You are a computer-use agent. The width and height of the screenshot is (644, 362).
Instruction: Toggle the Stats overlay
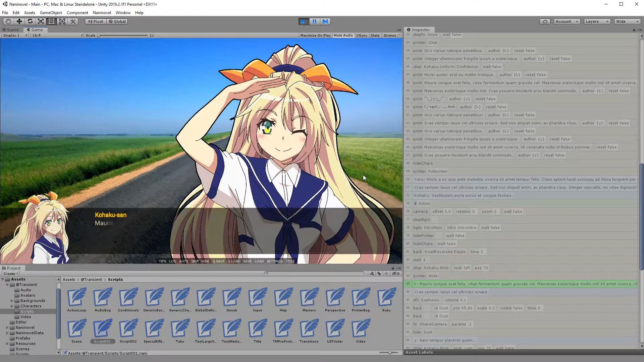[375, 35]
